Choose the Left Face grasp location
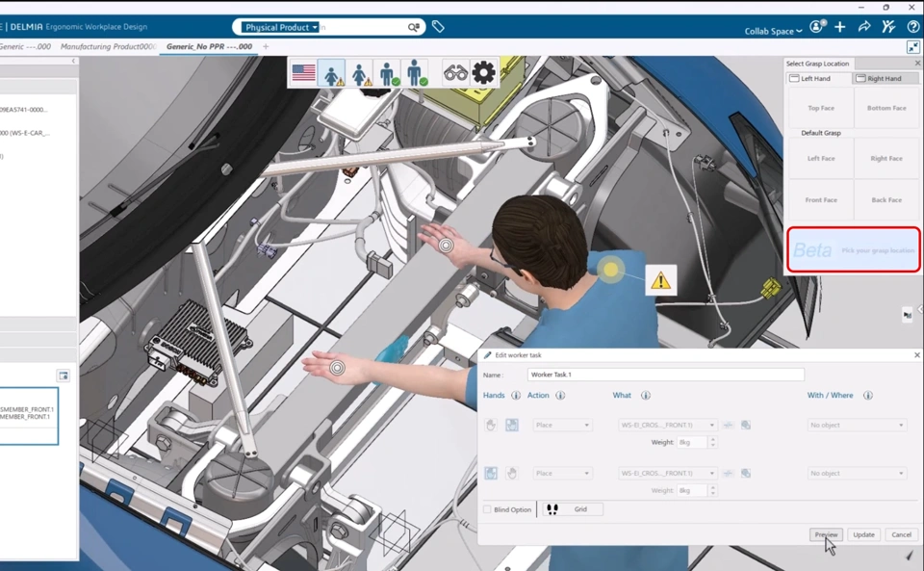The image size is (924, 571). tap(821, 159)
